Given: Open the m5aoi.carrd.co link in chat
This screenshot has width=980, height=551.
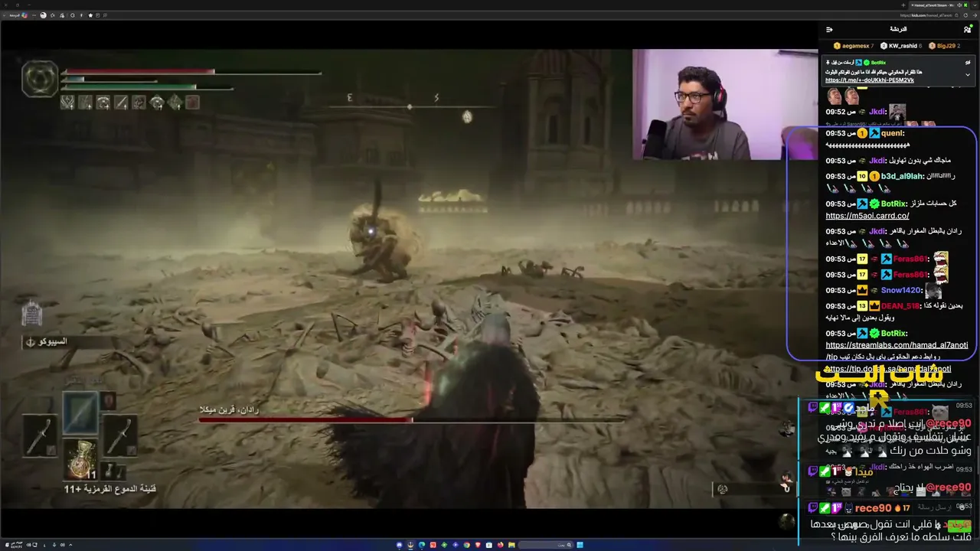Looking at the screenshot, I should click(x=867, y=216).
